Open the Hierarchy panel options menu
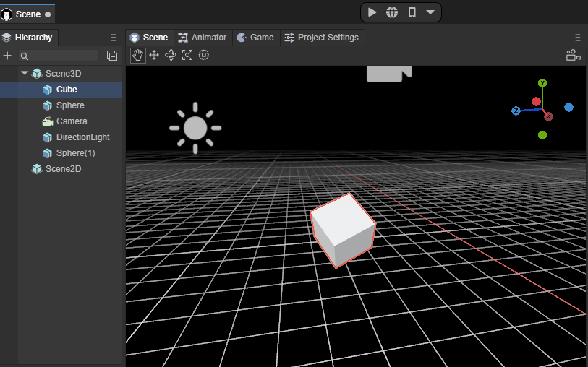Image resolution: width=588 pixels, height=367 pixels. coord(113,38)
